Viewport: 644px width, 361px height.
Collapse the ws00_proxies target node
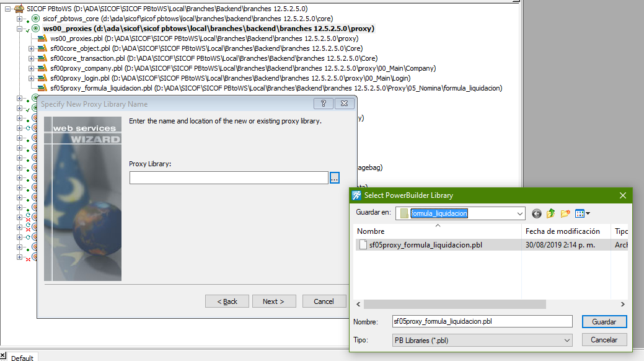point(19,29)
